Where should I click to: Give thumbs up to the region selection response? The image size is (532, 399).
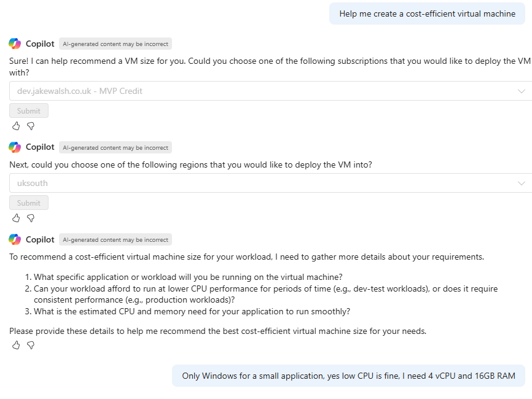(16, 218)
